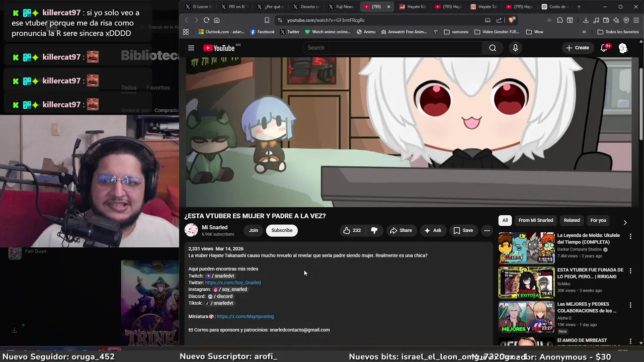Click the music note media control icon
The width and height of the screenshot is (644, 362).
pyautogui.click(x=596, y=20)
